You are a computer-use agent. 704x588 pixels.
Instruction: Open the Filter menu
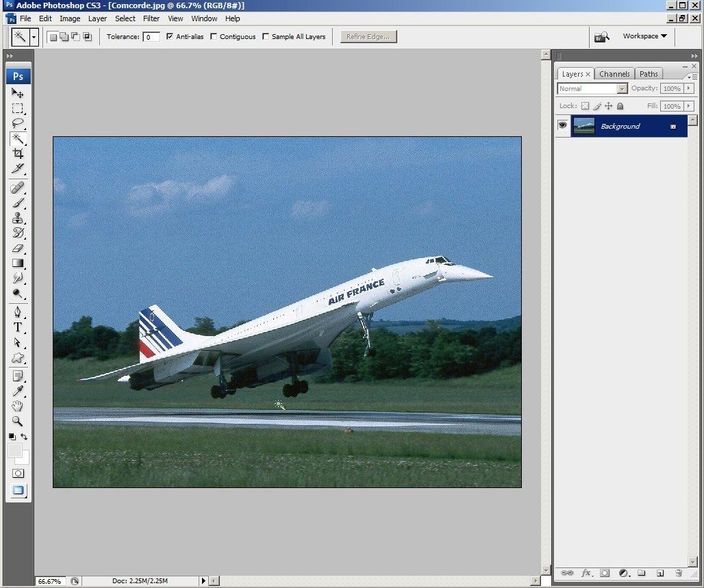pos(151,18)
